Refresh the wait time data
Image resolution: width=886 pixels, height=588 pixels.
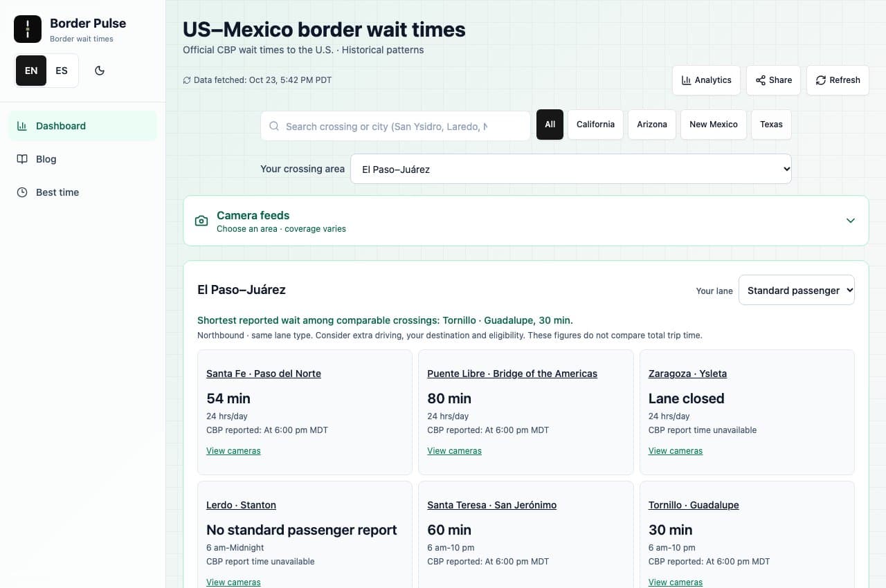[838, 80]
